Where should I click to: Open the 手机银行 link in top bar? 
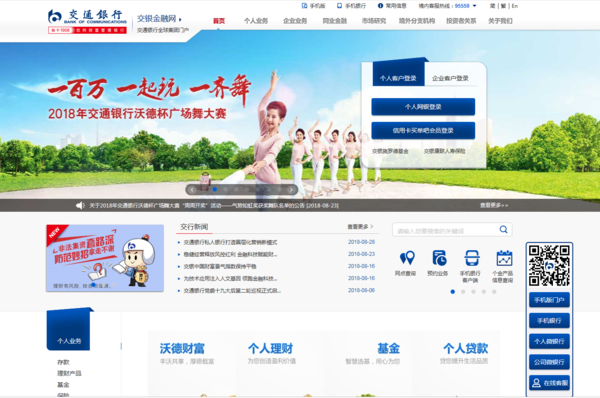click(x=351, y=6)
